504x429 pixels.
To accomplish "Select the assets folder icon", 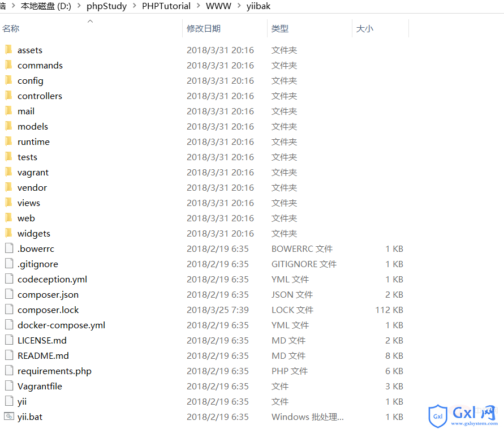I will click(x=8, y=50).
